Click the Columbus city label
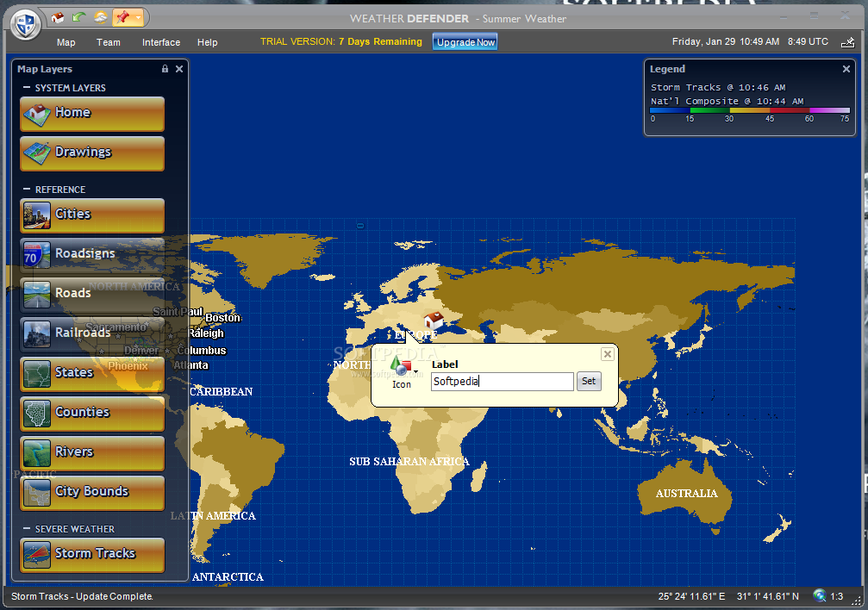 pos(202,351)
